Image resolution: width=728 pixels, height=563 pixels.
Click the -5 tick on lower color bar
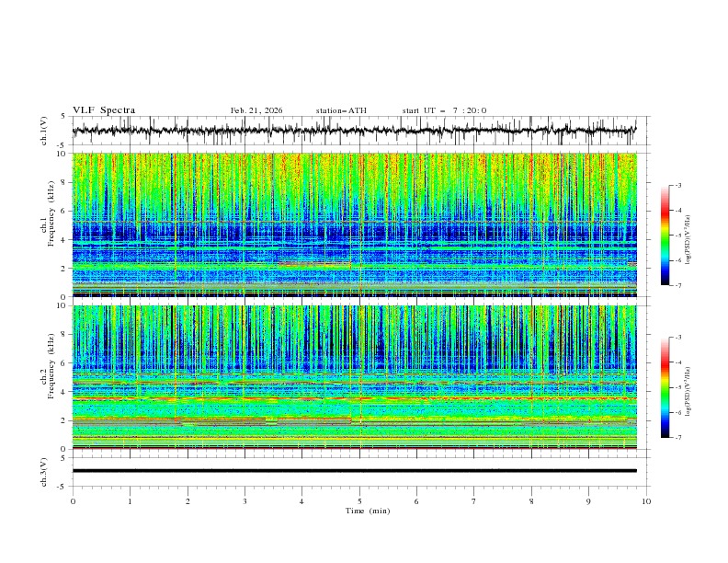(678, 387)
